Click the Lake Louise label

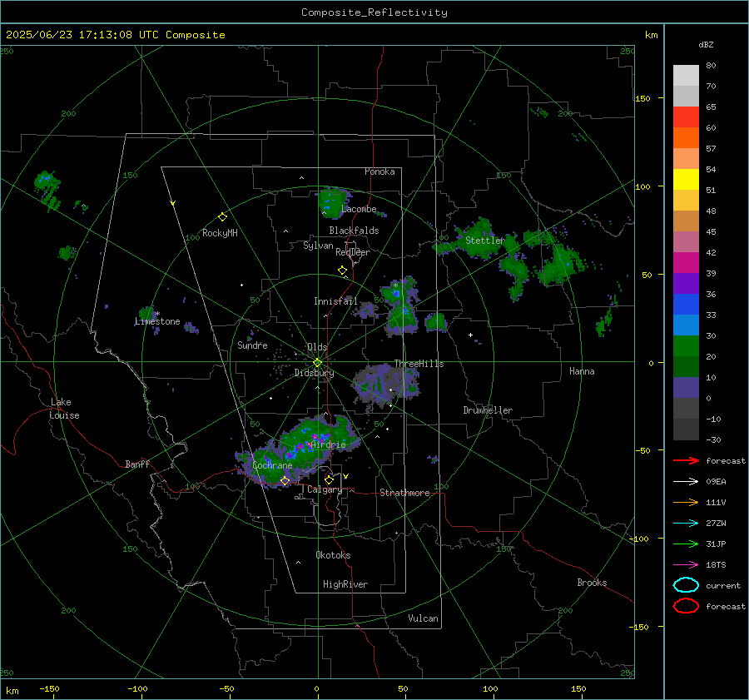(64, 409)
